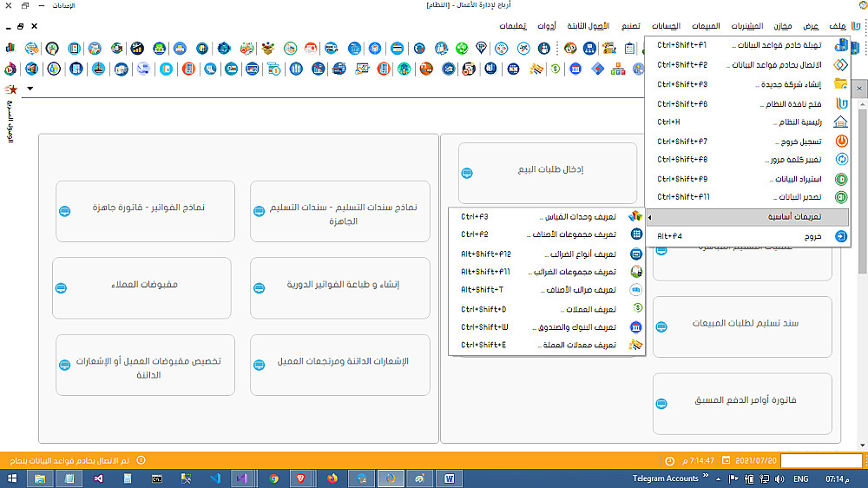Image resolution: width=868 pixels, height=488 pixels.
Task: Open the المبيعات menu
Action: 706,26
